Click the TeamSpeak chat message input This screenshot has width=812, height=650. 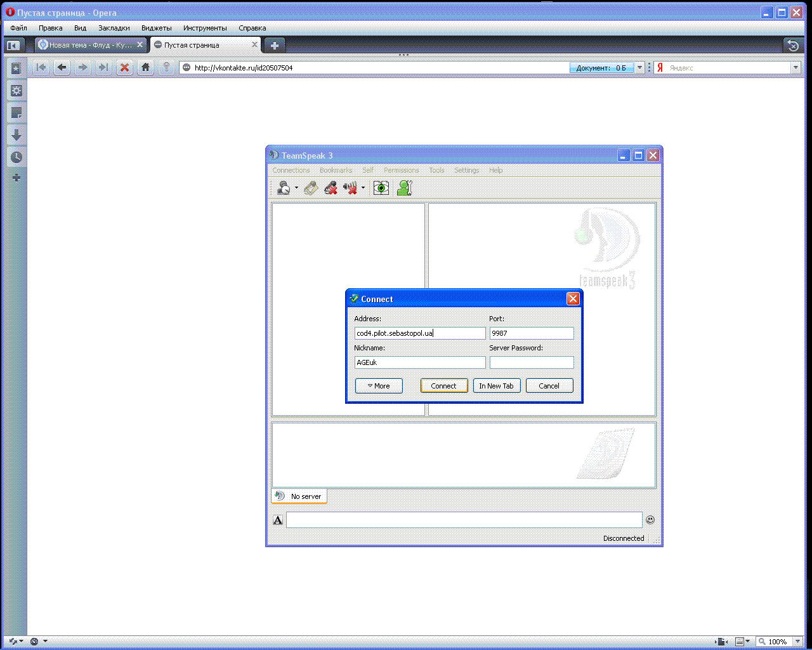pos(464,520)
